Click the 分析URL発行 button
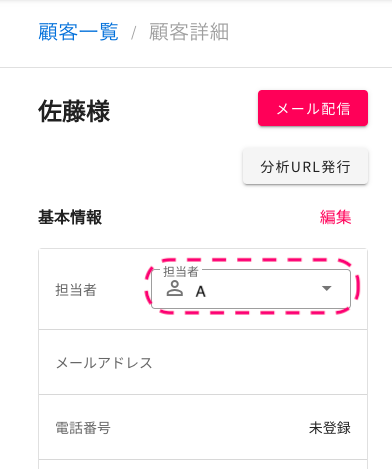The height and width of the screenshot is (469, 392). [x=305, y=167]
